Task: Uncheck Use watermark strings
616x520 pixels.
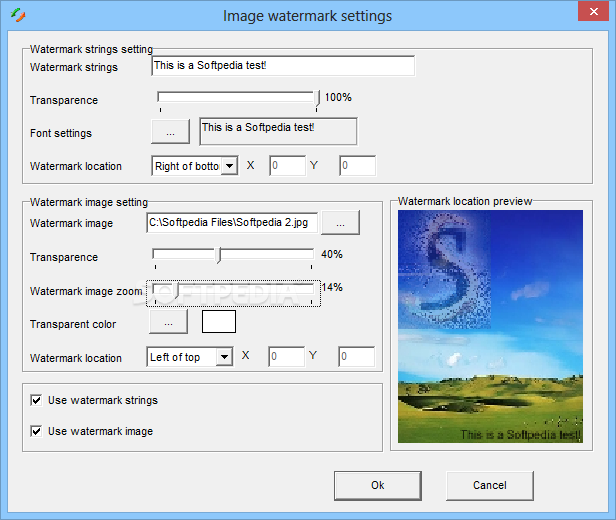Action: pyautogui.click(x=36, y=400)
